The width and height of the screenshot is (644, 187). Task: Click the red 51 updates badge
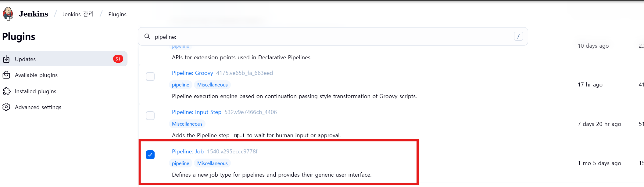click(x=118, y=59)
